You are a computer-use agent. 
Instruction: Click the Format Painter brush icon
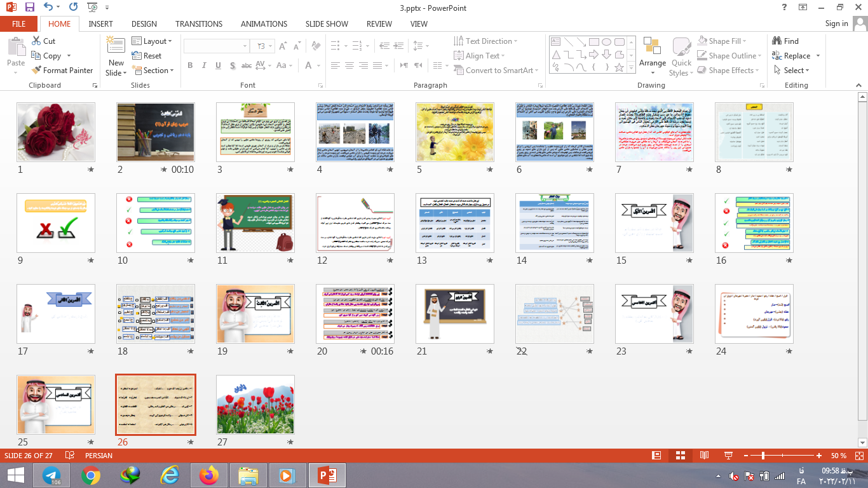click(x=36, y=71)
